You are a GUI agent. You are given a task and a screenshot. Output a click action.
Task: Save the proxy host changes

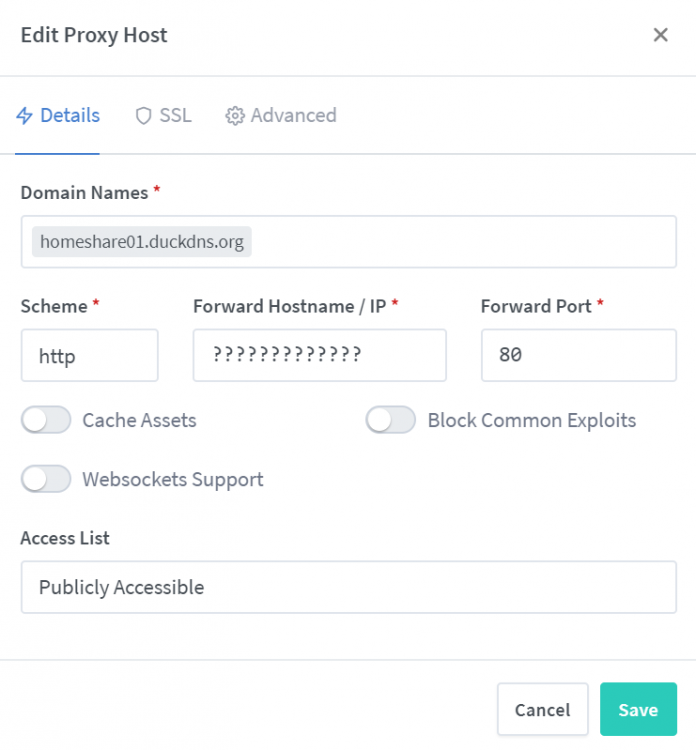[x=638, y=709]
